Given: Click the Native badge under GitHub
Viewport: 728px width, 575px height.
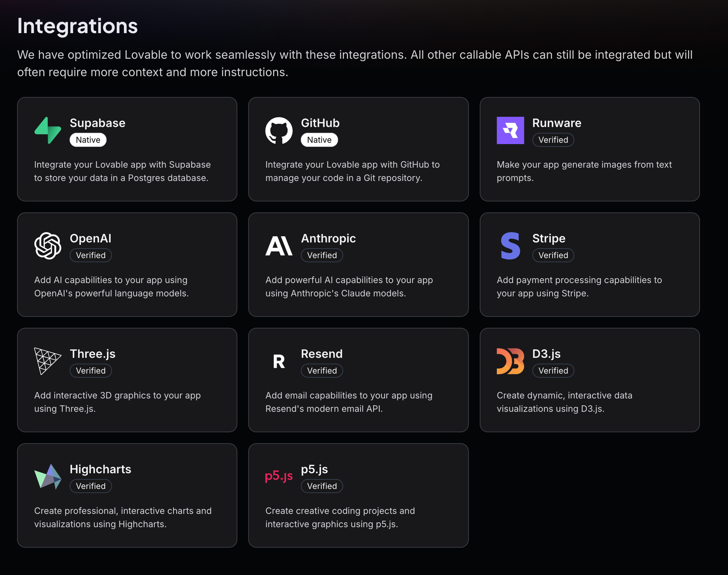Looking at the screenshot, I should [319, 140].
